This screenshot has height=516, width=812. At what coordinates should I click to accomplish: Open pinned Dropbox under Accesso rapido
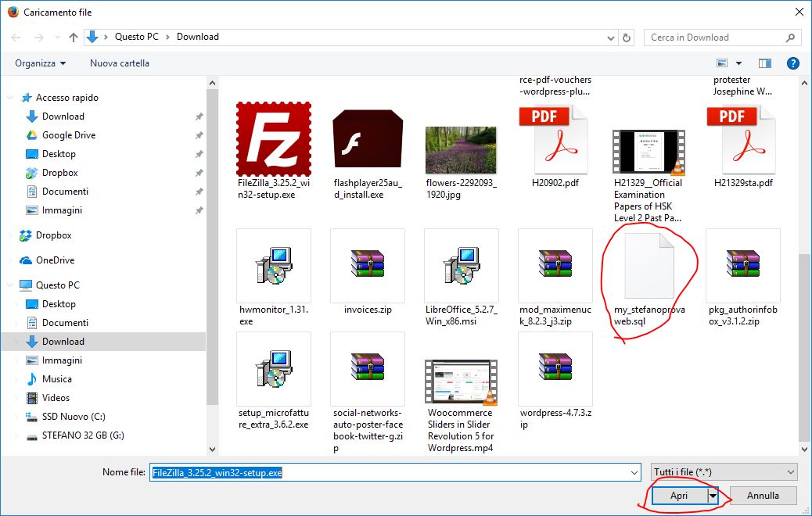[59, 173]
